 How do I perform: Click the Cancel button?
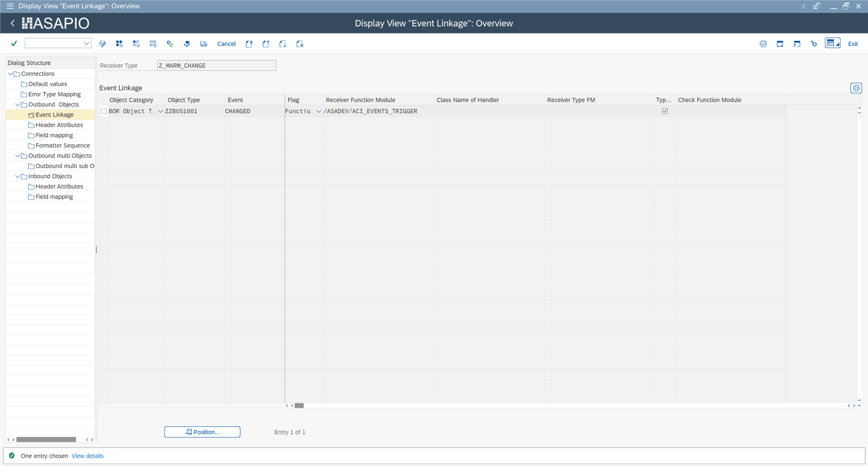pyautogui.click(x=226, y=44)
